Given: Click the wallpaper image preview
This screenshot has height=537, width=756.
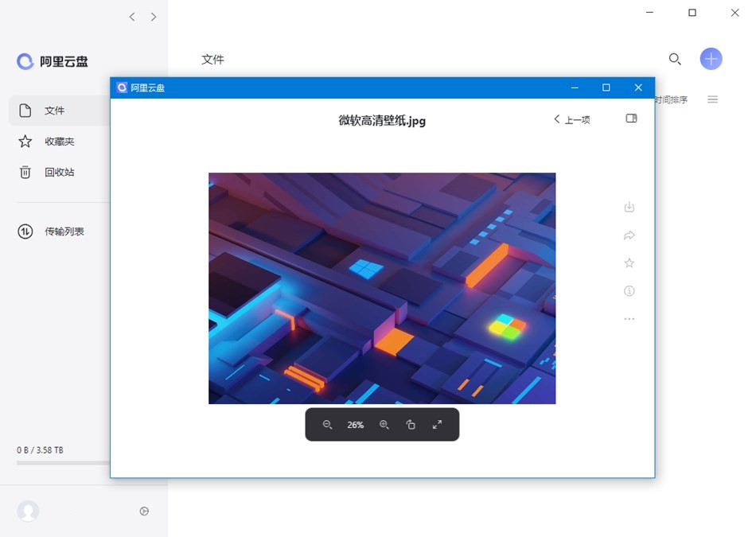Looking at the screenshot, I should (382, 288).
